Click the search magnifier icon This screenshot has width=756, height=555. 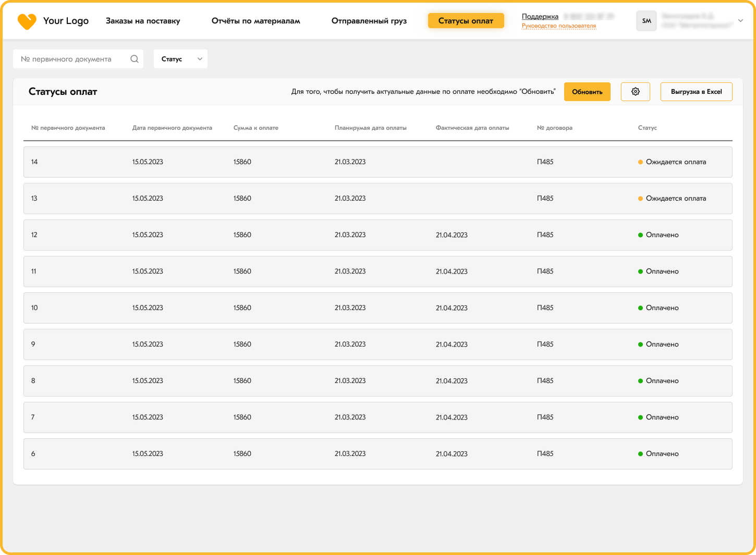point(135,59)
